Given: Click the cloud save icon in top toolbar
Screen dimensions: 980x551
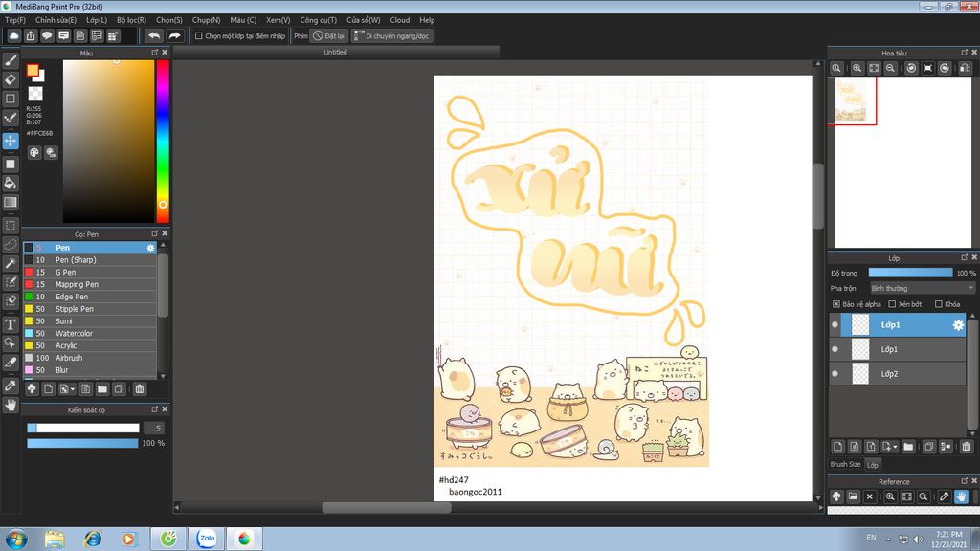Looking at the screenshot, I should point(13,35).
